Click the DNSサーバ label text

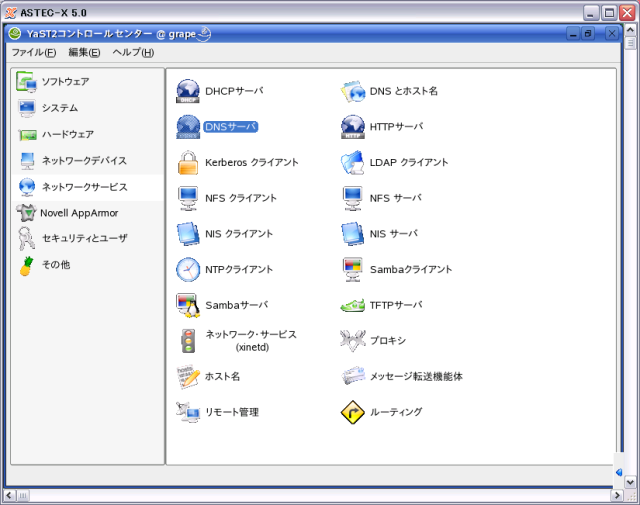[231, 127]
